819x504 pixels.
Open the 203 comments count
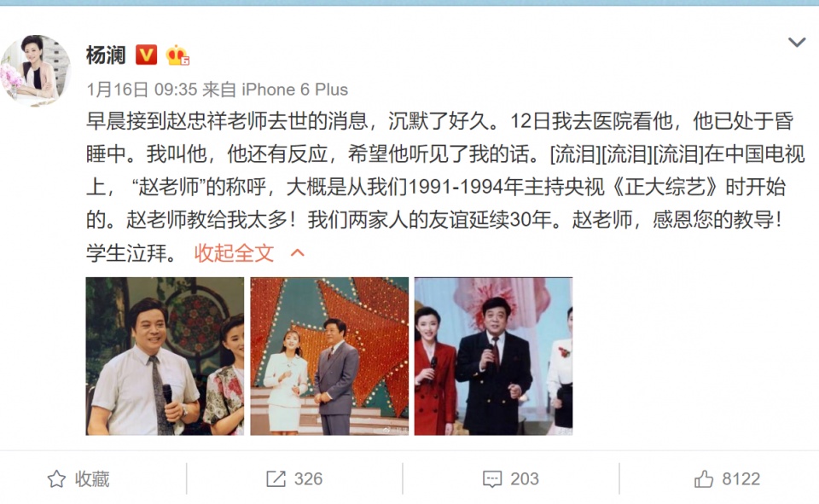click(x=525, y=479)
